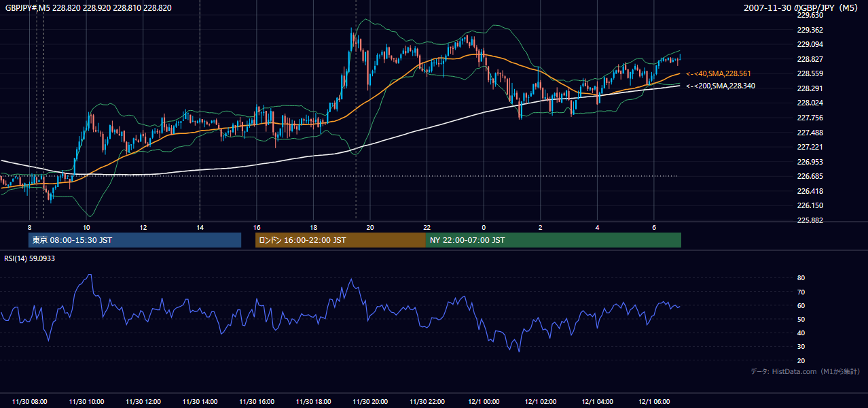Click price axis label 227.488
Viewport: 868px width, 408px height.
(x=810, y=133)
